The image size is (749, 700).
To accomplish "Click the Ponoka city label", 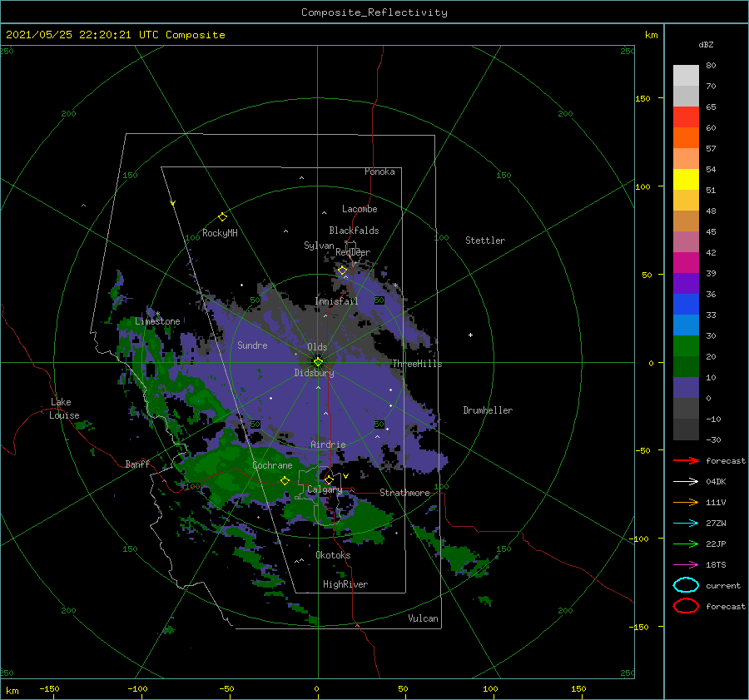I will point(379,171).
